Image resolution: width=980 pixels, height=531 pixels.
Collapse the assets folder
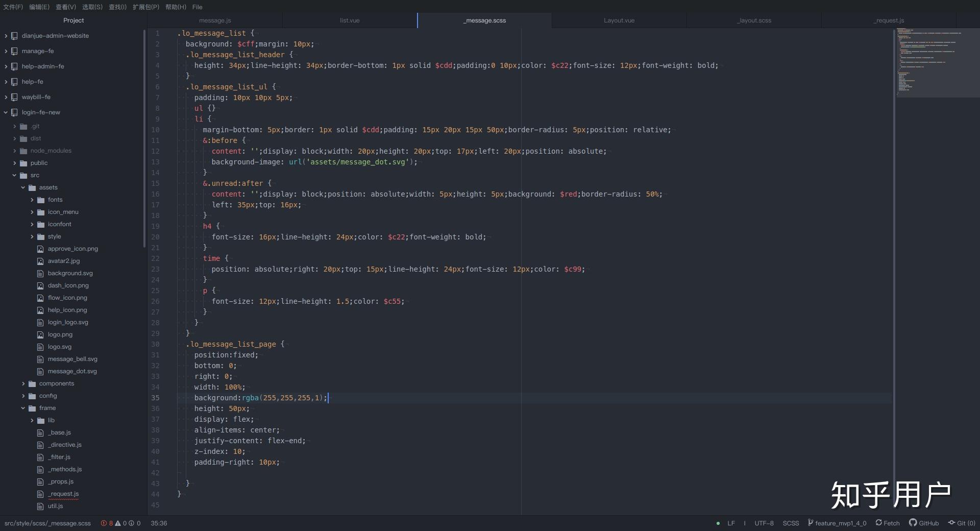pos(48,187)
